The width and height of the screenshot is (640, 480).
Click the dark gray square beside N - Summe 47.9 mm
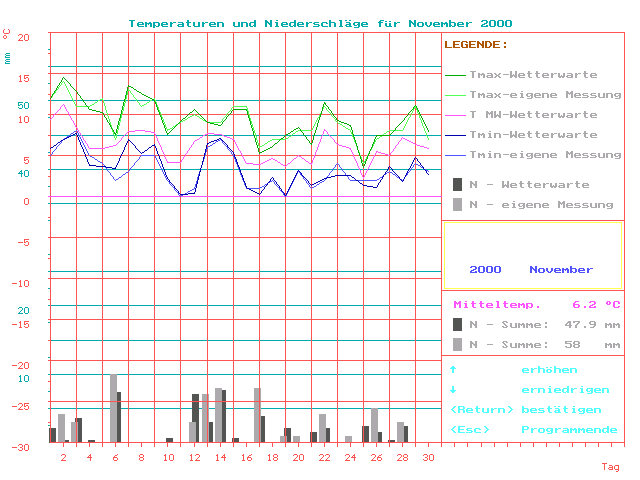tap(457, 324)
